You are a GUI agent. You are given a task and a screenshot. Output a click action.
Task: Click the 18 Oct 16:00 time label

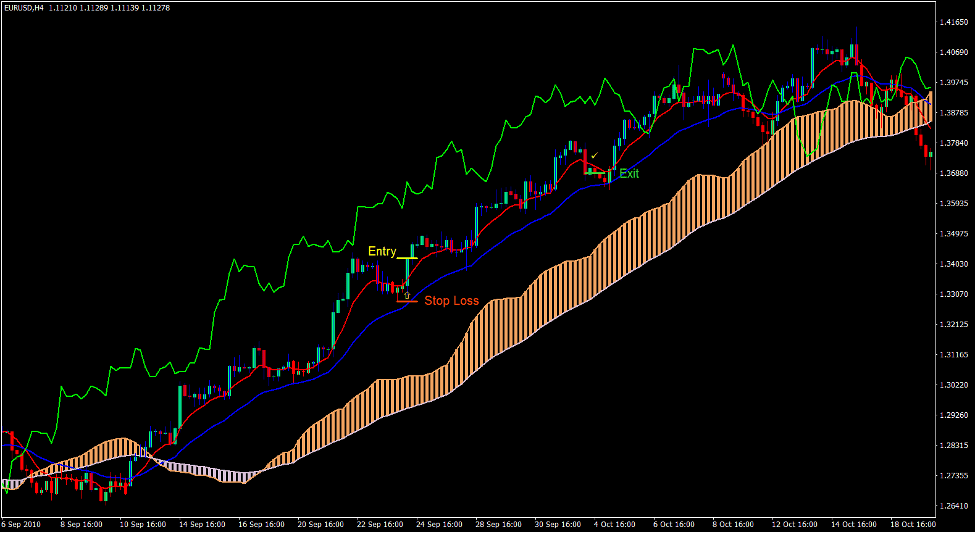pyautogui.click(x=912, y=524)
